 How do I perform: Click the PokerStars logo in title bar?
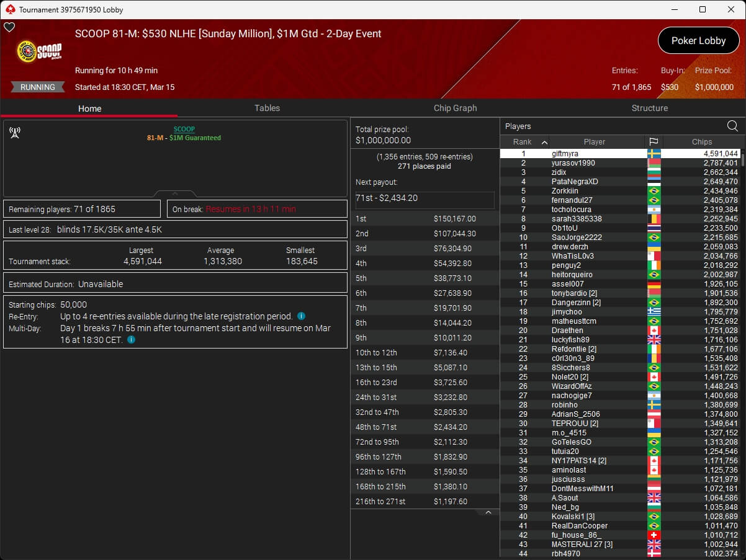coord(9,9)
